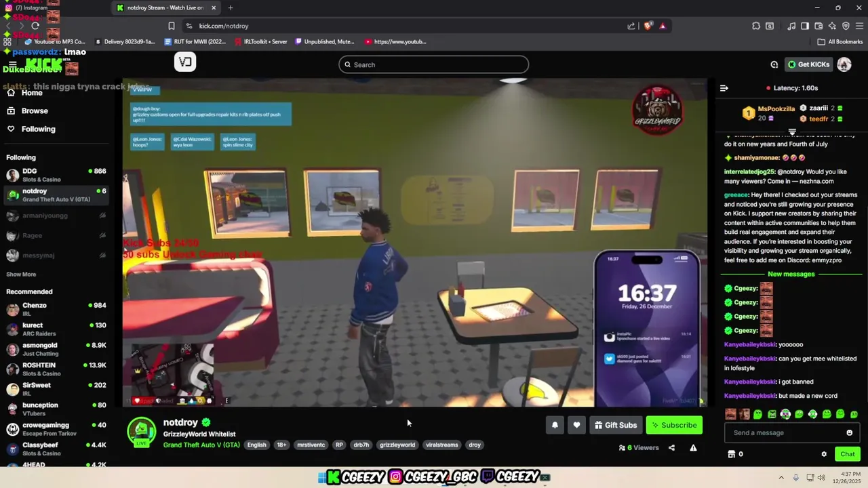
Task: Open the browser extensions puzzle icon
Action: pyautogui.click(x=756, y=26)
